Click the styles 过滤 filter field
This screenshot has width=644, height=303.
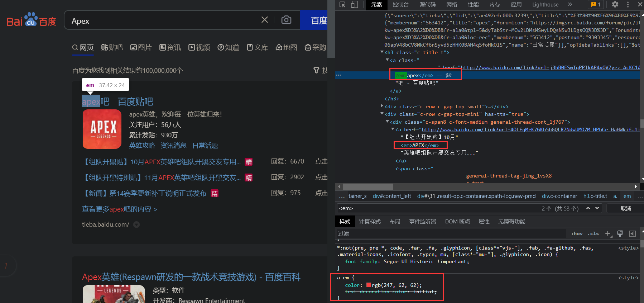click(451, 233)
